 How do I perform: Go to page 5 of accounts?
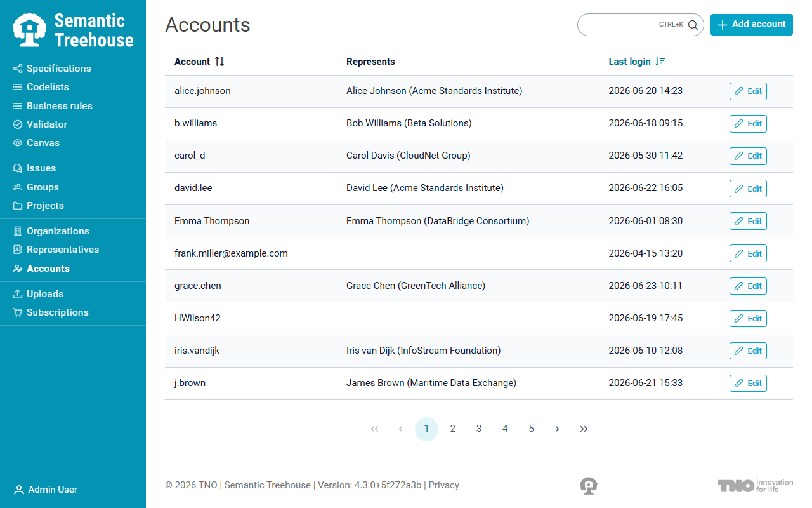click(532, 429)
